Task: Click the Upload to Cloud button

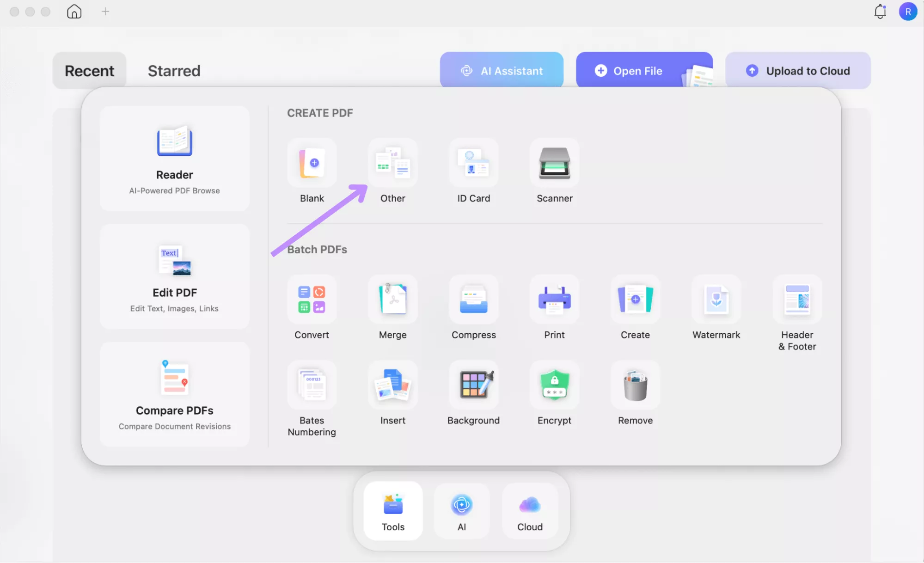Action: (798, 70)
